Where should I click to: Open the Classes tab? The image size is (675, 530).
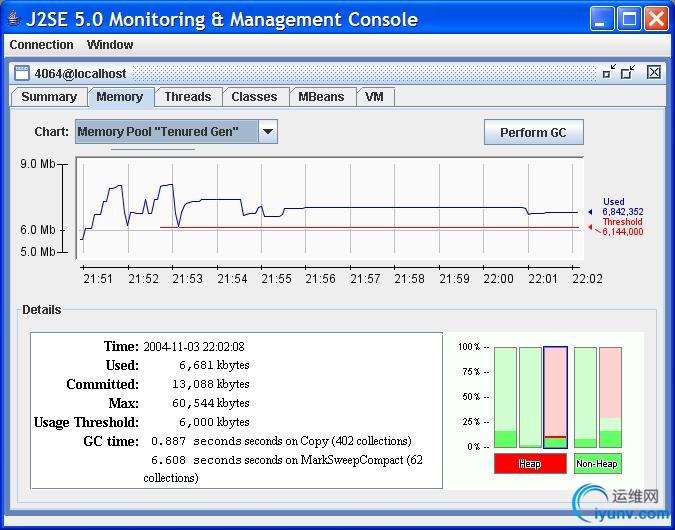point(254,97)
